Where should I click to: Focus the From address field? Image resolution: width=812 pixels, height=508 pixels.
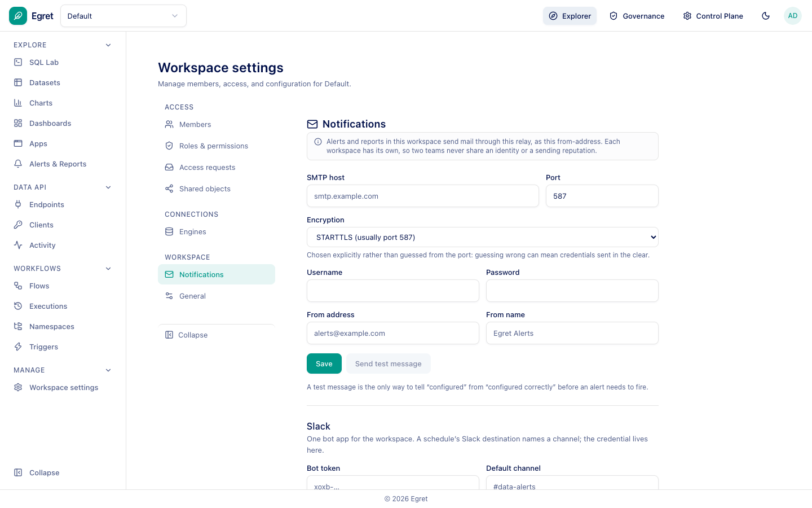[393, 333]
